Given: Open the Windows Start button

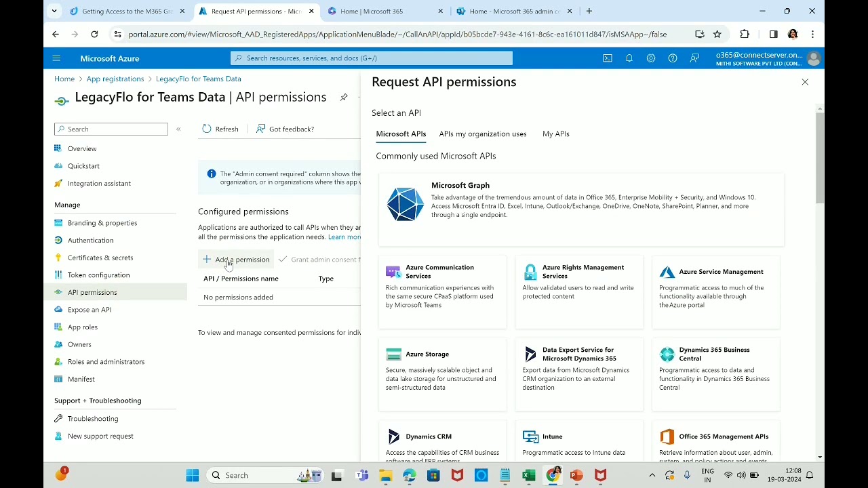Looking at the screenshot, I should click(x=193, y=476).
